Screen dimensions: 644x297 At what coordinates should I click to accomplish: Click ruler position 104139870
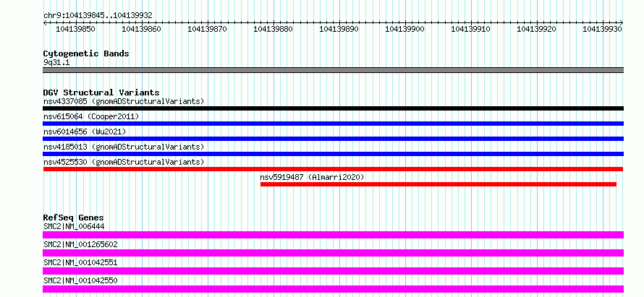(x=207, y=29)
